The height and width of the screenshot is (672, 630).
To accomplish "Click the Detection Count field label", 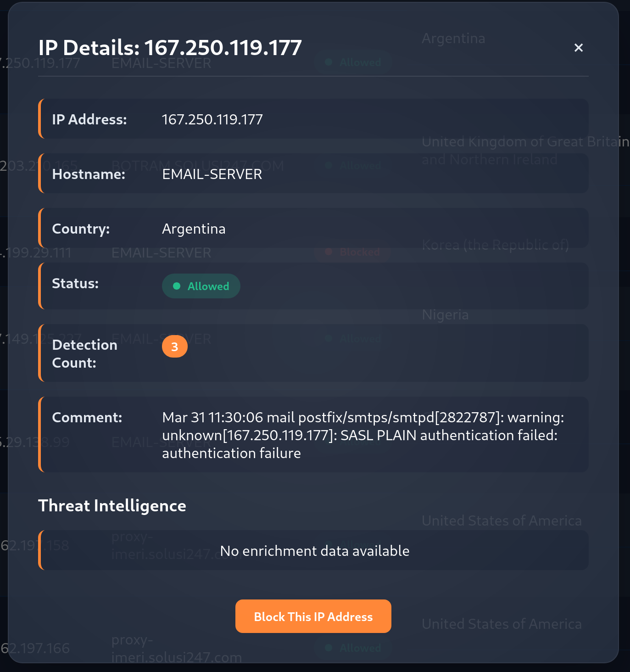I will [x=85, y=354].
